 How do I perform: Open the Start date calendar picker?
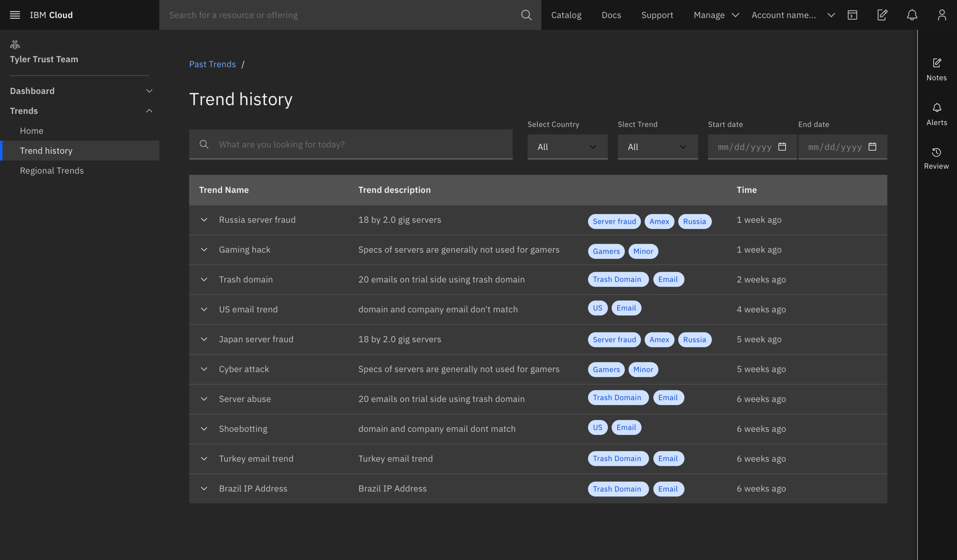782,147
